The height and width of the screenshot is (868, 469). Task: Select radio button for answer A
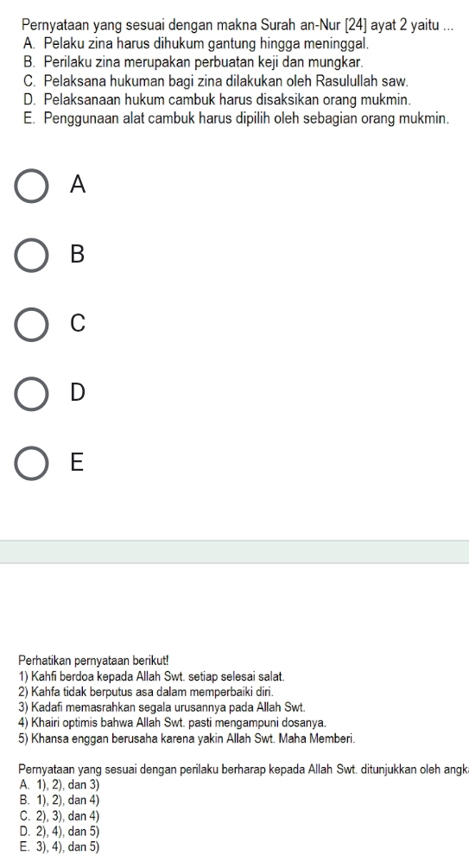(31, 186)
